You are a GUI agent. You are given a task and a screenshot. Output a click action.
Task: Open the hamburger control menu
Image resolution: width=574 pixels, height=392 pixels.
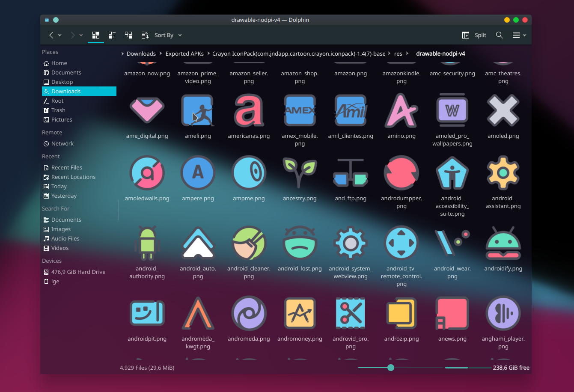coord(519,35)
